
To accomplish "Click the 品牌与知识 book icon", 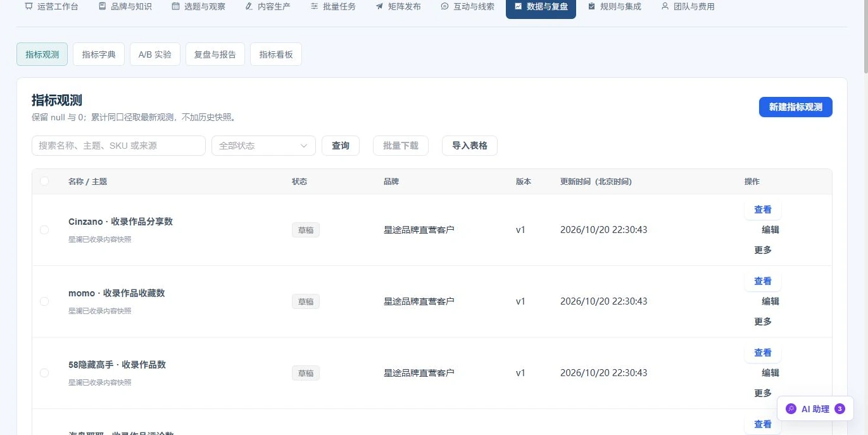I will (x=102, y=6).
